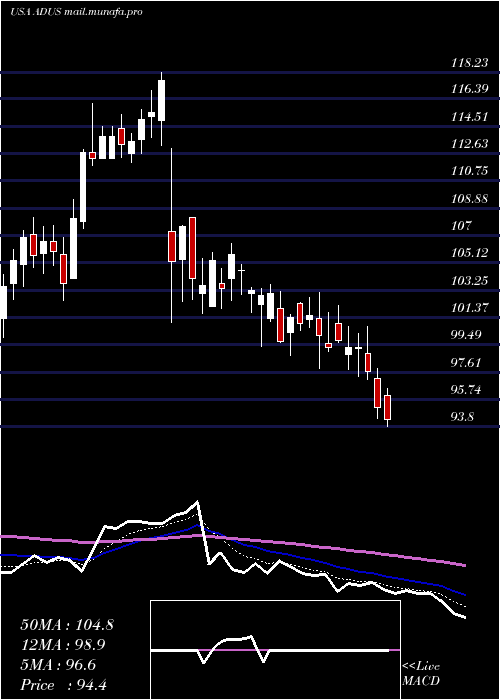Image resolution: width=500 pixels, height=700 pixels.
Task: Click the 12MA : 98.9 readout
Action: [65, 645]
